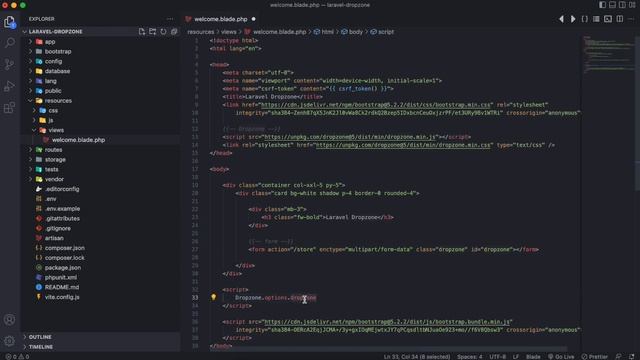Viewport: 640px width, 360px height.
Task: Click the resources breadcrumb item
Action: coord(201,31)
